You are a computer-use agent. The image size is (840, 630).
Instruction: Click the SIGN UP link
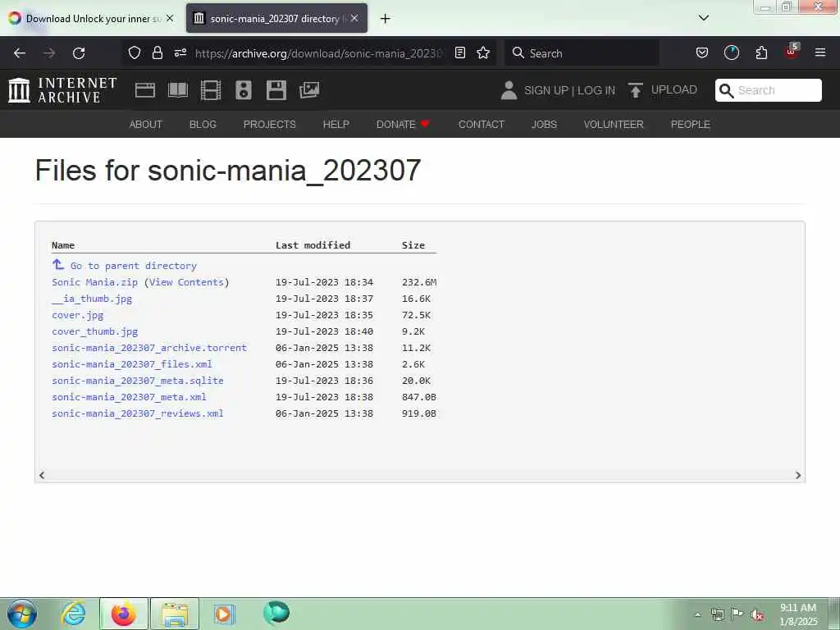546,90
